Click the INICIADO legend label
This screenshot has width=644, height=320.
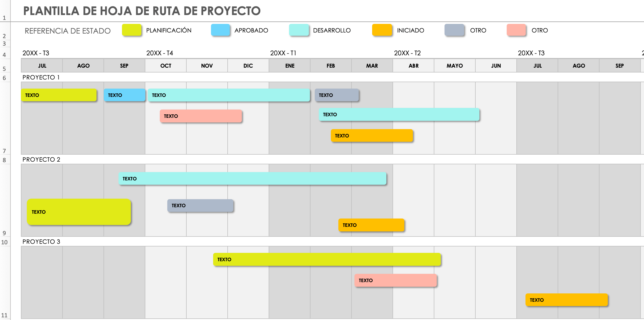[410, 30]
